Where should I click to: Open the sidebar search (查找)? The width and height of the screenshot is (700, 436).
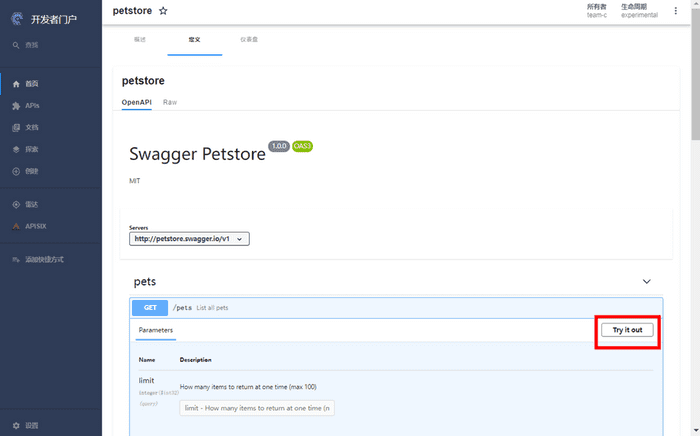point(25,45)
